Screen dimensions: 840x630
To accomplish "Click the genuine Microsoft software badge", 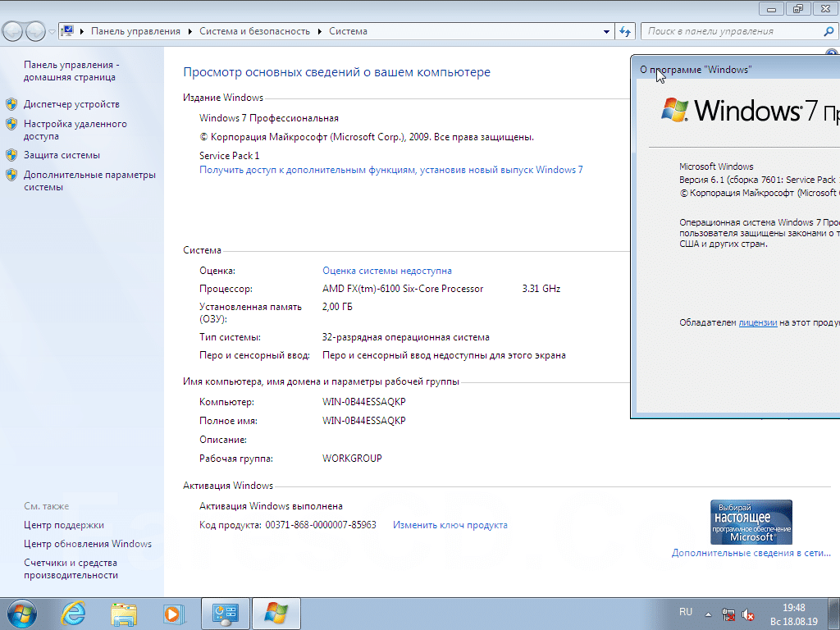I will [751, 523].
